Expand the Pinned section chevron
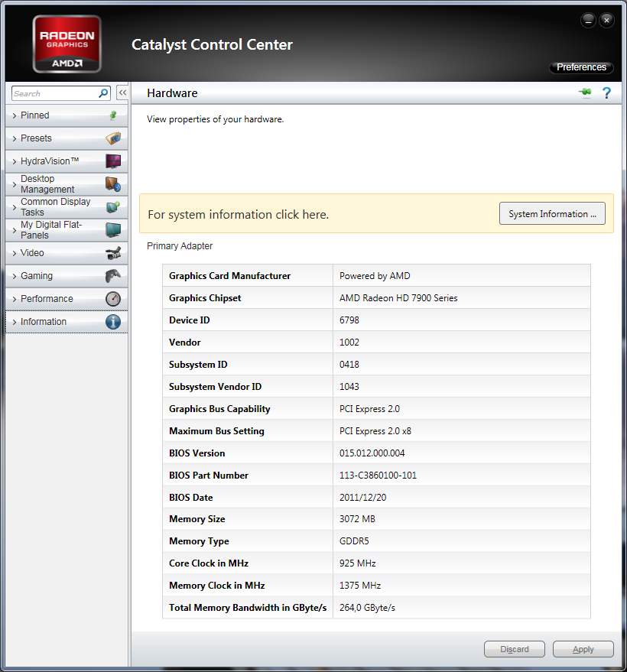Image resolution: width=627 pixels, height=672 pixels. tap(15, 115)
